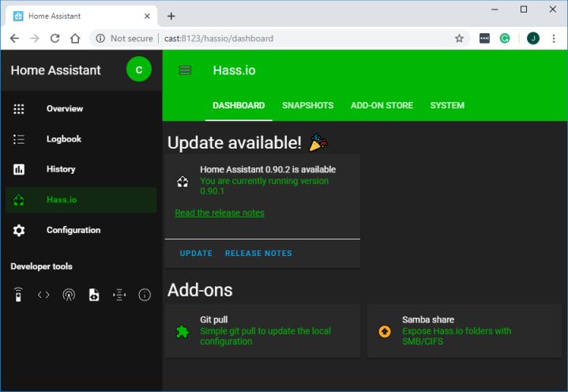Open the Samba share add-on card
Screen dimensions: 568x392
click(x=465, y=331)
